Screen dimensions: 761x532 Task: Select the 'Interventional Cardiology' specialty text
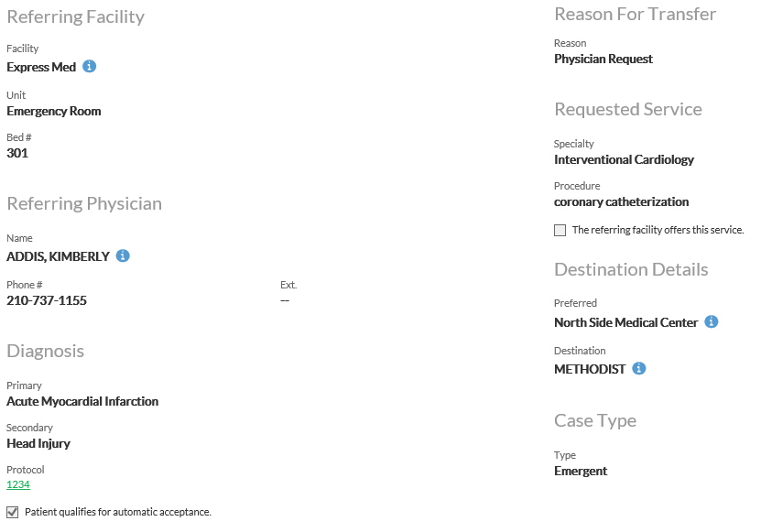(624, 159)
